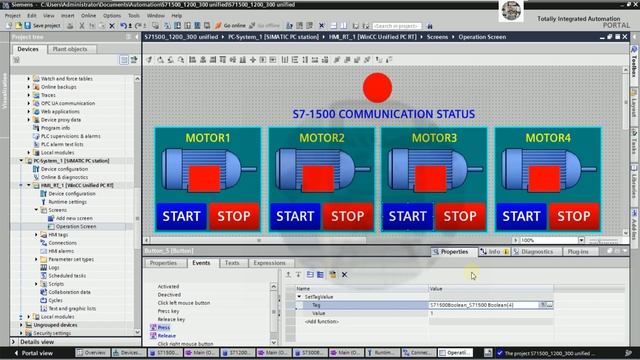Collapse the Screens folder node

(36, 210)
